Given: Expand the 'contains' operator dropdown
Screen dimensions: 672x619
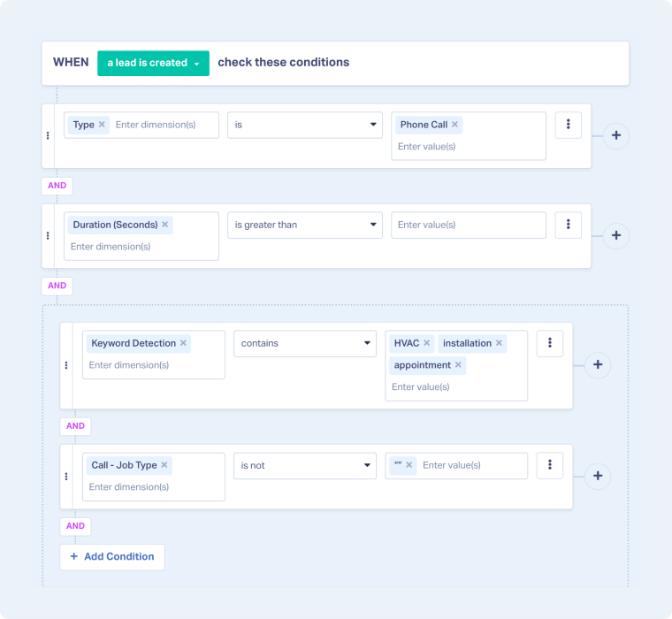Looking at the screenshot, I should [304, 343].
